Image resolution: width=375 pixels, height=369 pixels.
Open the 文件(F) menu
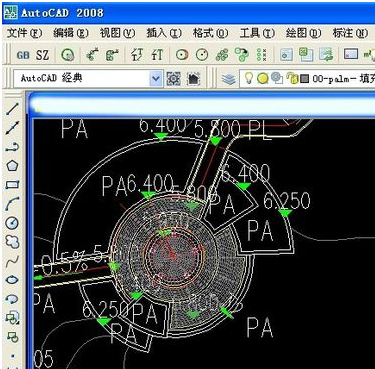point(24,33)
